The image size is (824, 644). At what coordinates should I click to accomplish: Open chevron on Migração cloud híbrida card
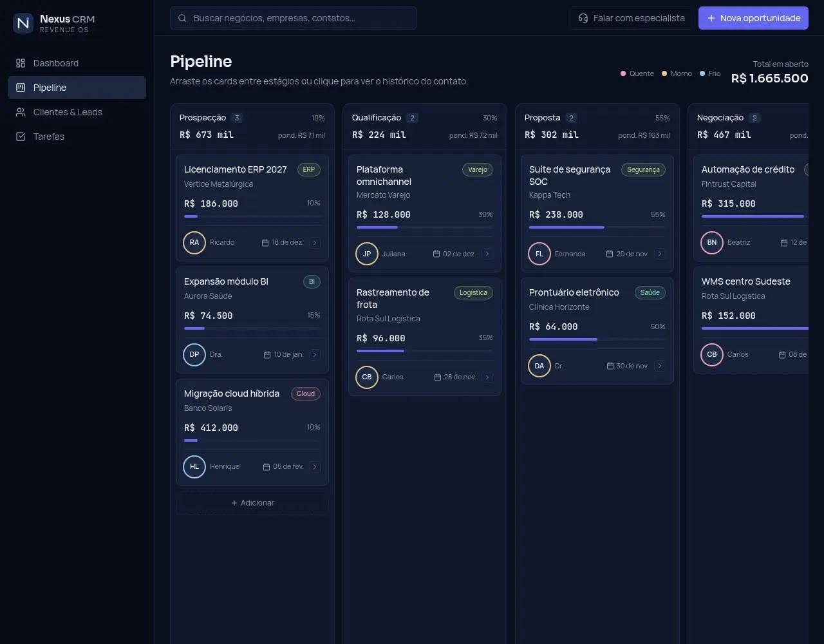tap(315, 467)
